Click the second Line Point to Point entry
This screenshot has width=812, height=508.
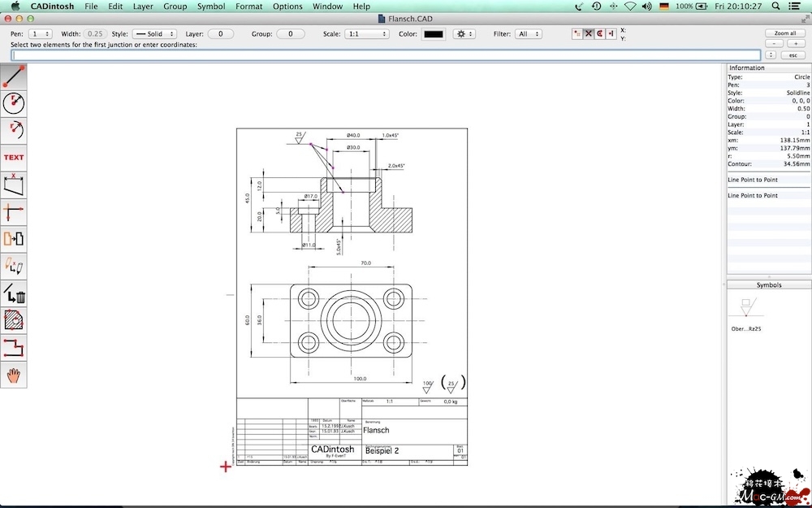coord(753,195)
